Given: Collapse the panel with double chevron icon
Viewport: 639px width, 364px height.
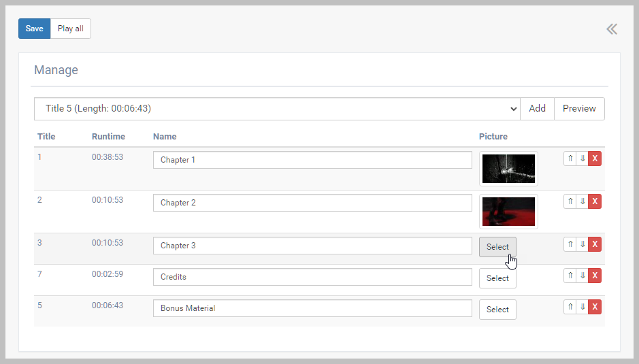Looking at the screenshot, I should [x=612, y=29].
